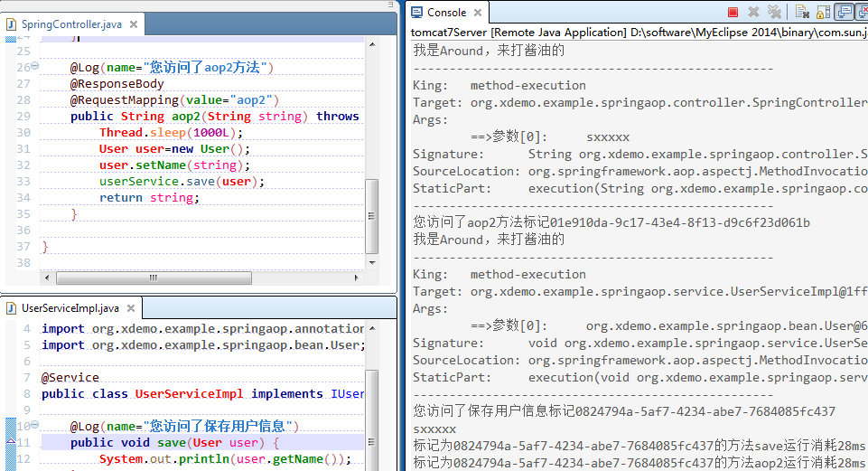Click console line "您访问了aop2方法标记01e910da"

click(x=611, y=222)
